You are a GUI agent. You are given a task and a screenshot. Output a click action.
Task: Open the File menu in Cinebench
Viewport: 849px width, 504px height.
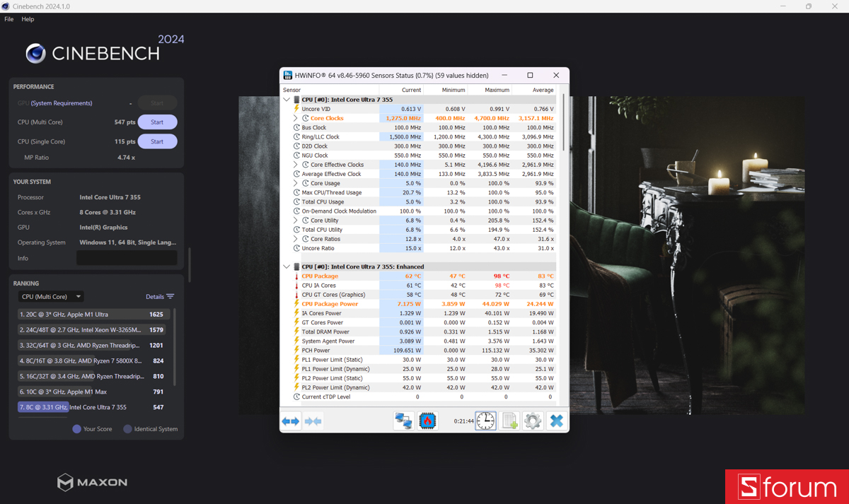click(x=9, y=19)
